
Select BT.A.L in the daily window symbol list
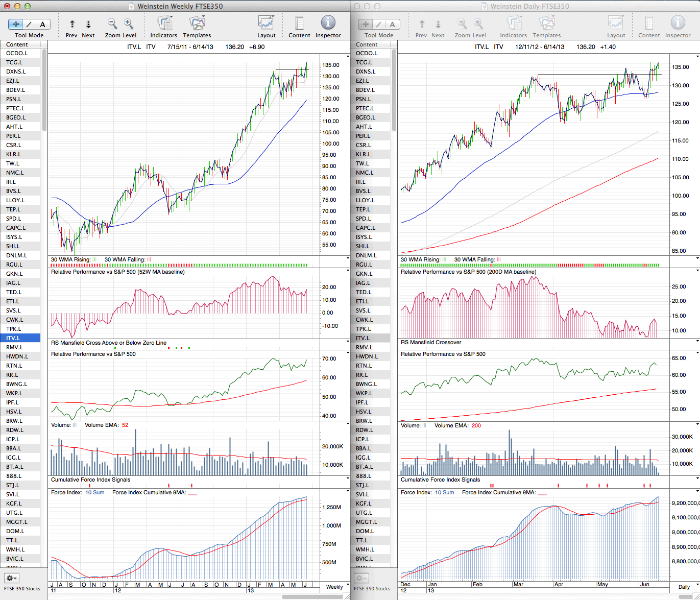tap(365, 467)
